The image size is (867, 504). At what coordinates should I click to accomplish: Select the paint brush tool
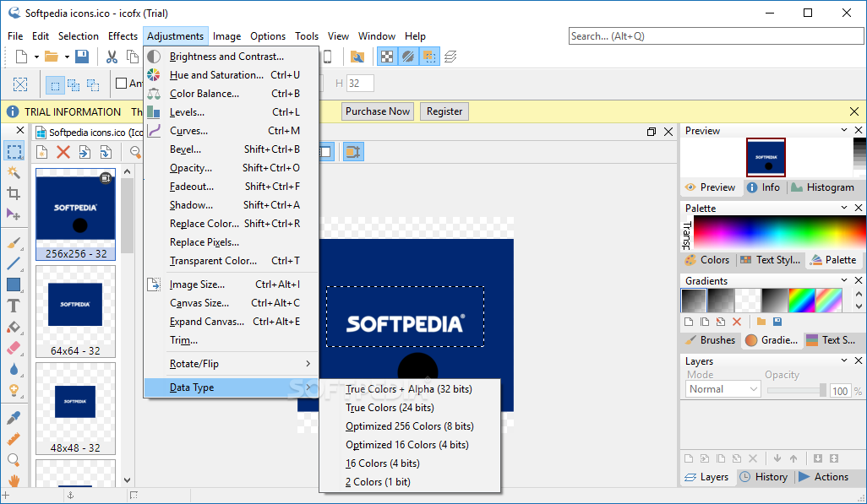14,242
